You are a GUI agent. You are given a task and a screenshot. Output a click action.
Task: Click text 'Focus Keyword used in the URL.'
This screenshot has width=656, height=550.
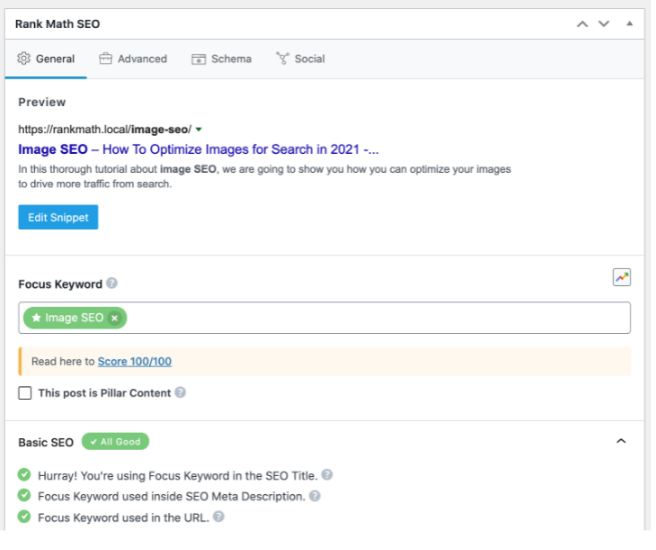123,517
